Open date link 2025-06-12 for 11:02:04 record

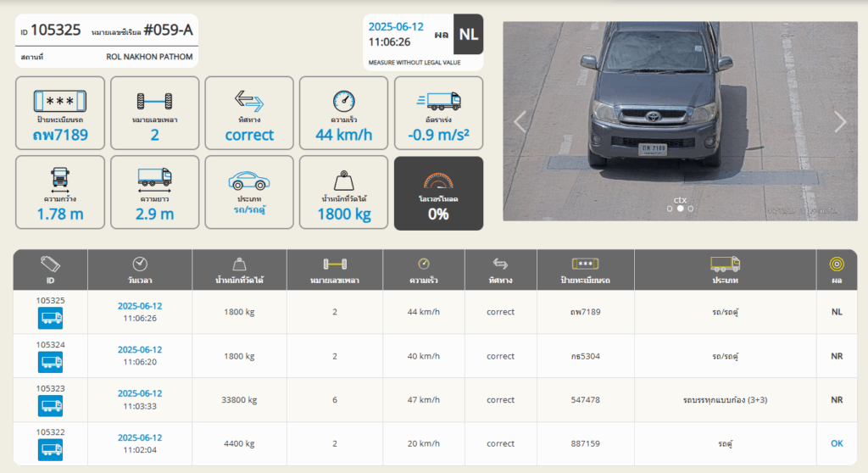140,437
